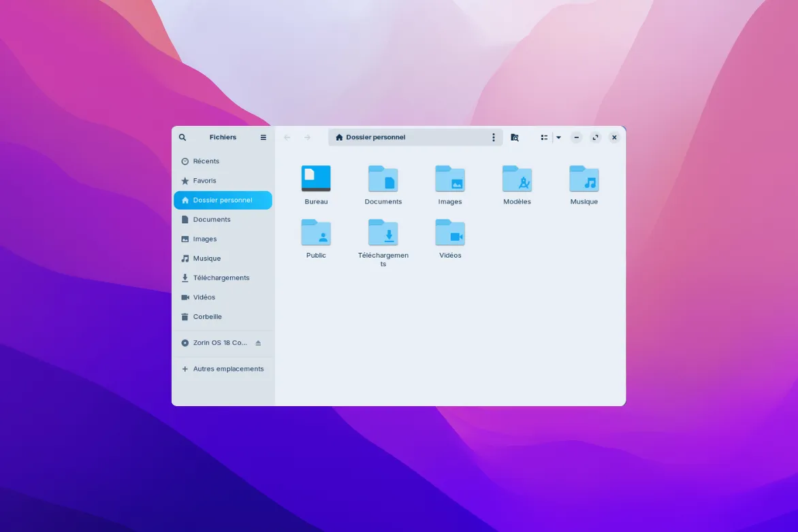
Task: Click the home icon in the path bar
Action: click(338, 137)
